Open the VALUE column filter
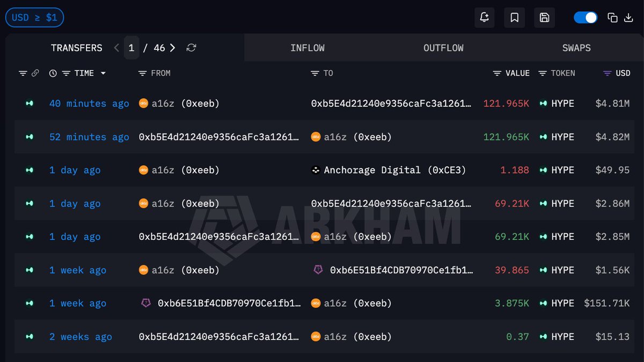Screen dimensions: 644x362 [x=497, y=73]
